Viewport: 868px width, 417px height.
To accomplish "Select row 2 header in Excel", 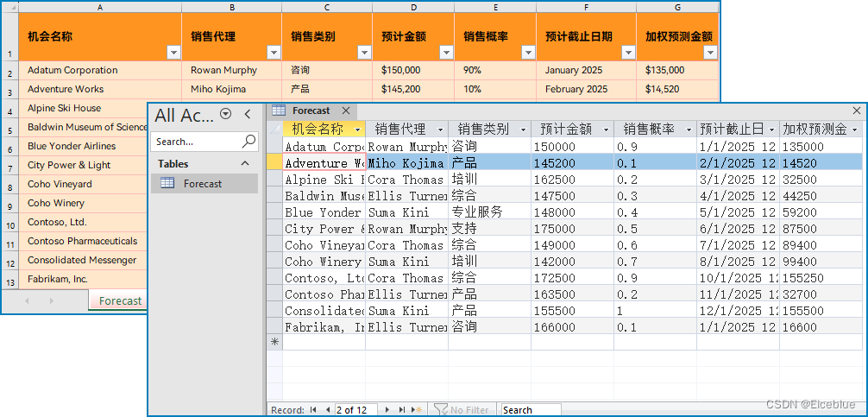I will coord(10,70).
